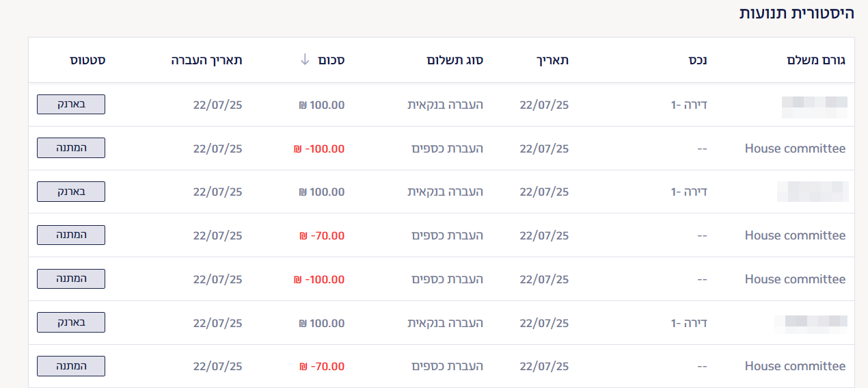This screenshot has width=868, height=388.
Task: Click the בארנק status button in the first row
Action: (71, 105)
